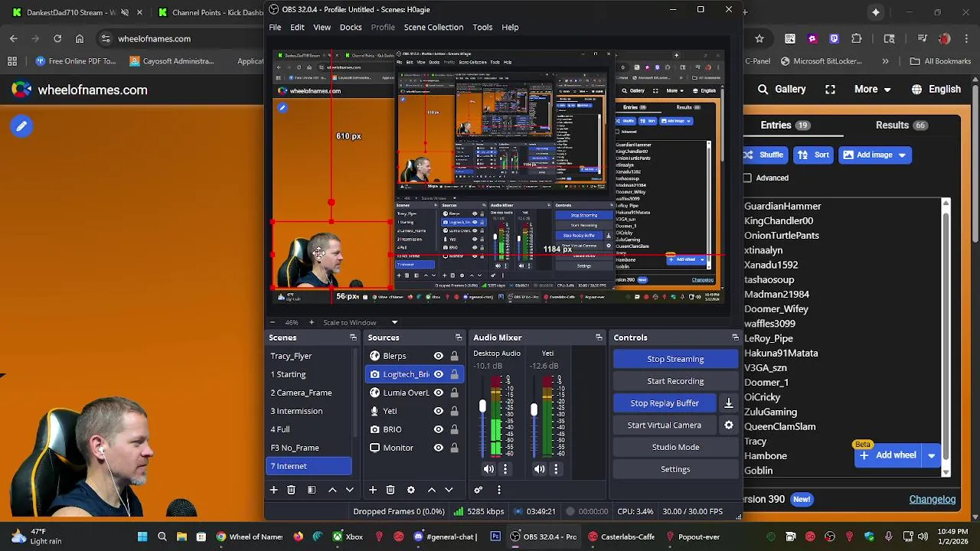Pop out the Controls dock with its float icon

click(735, 337)
